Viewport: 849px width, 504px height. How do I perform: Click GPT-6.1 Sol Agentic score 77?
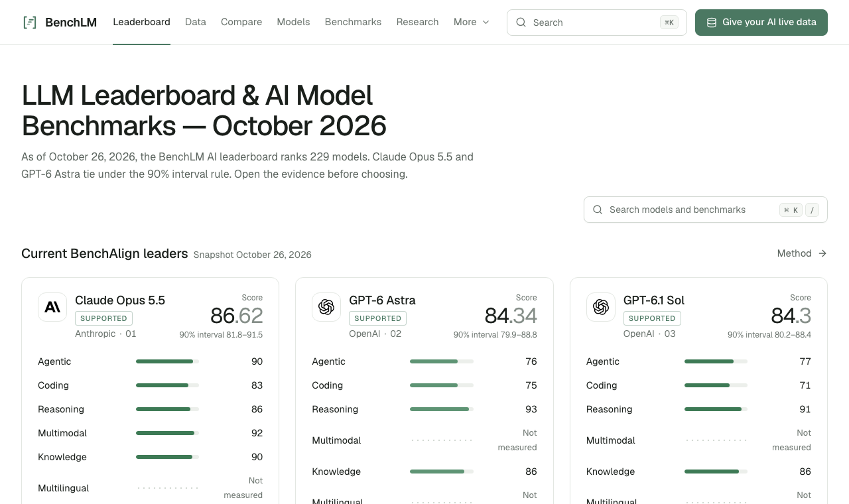[805, 361]
